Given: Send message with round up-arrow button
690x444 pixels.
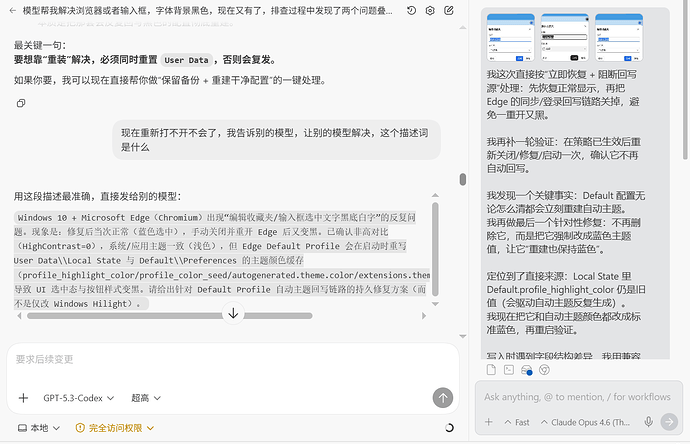Looking at the screenshot, I should (x=443, y=398).
